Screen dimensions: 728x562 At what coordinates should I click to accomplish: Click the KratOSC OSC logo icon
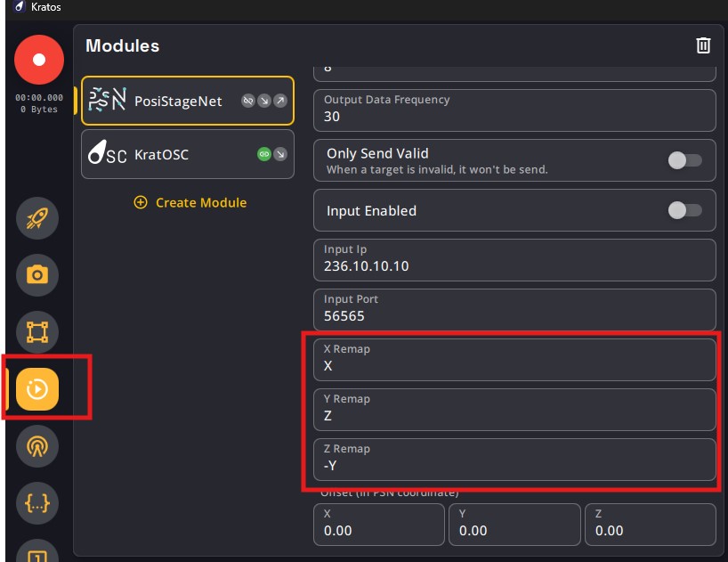108,152
